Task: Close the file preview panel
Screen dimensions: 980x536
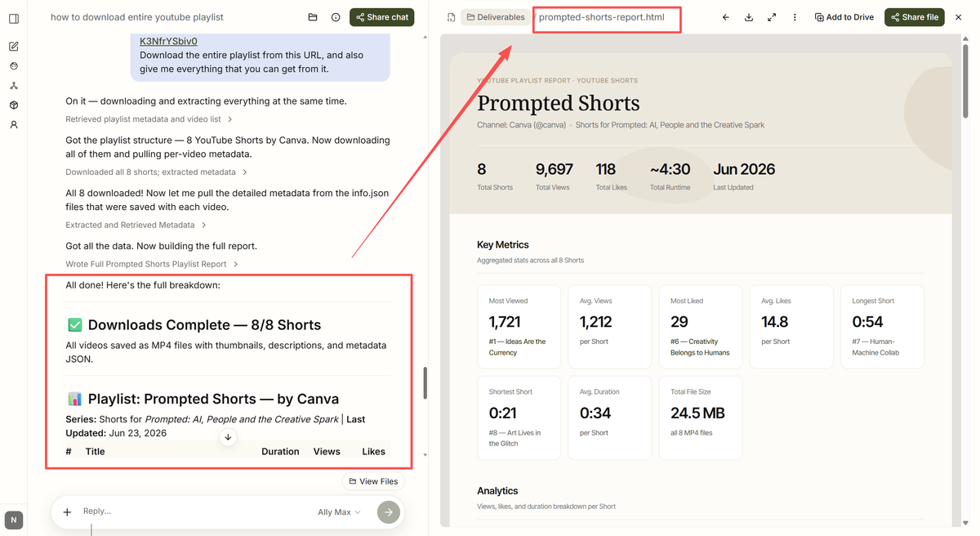Action: point(959,17)
